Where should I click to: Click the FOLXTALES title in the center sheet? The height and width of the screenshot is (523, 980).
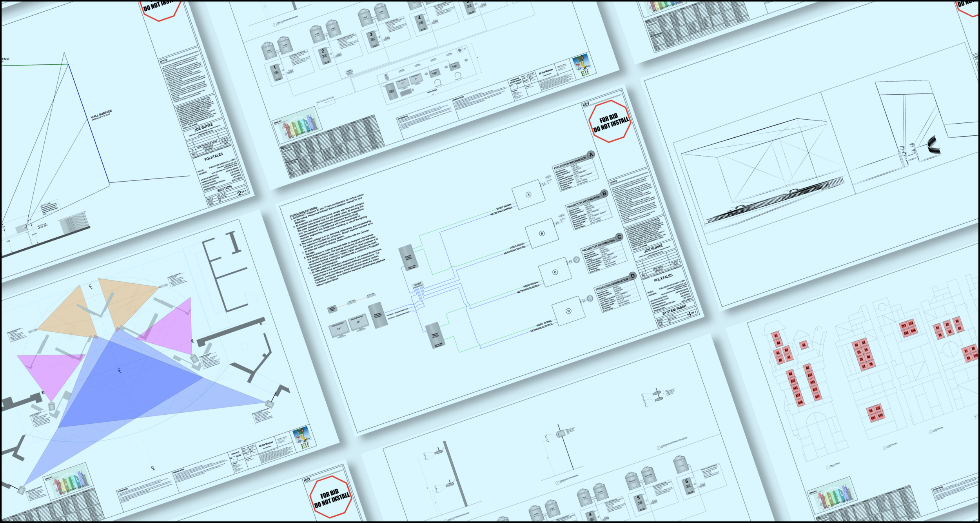coord(663,278)
